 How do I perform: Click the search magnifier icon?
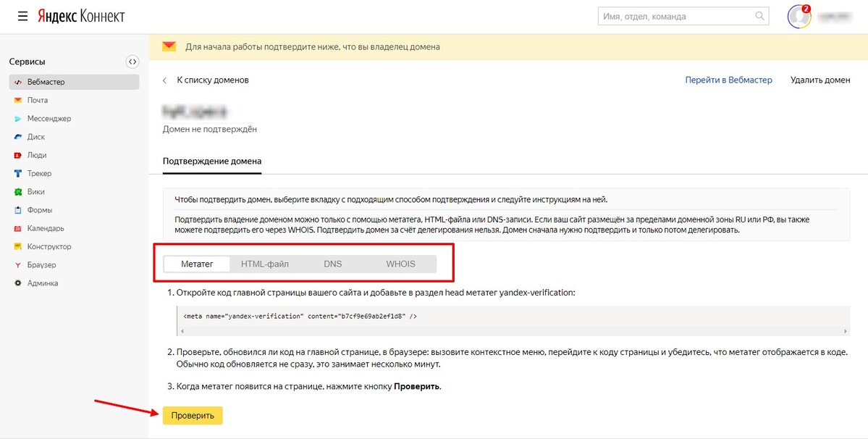click(x=759, y=16)
